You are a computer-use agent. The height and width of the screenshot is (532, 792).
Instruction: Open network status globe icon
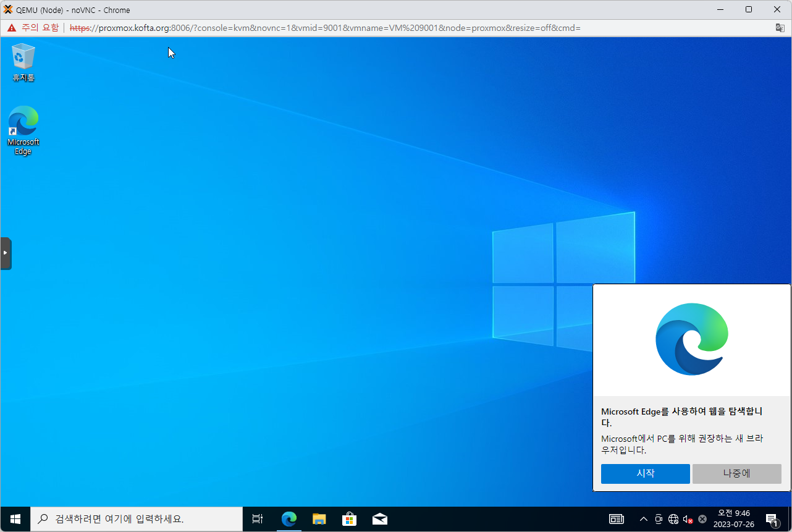tap(673, 519)
